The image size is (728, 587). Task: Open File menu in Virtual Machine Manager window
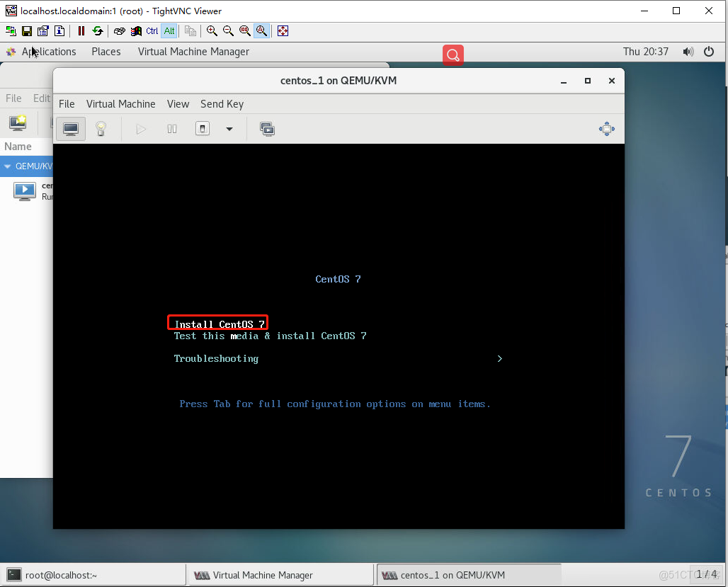click(x=13, y=98)
